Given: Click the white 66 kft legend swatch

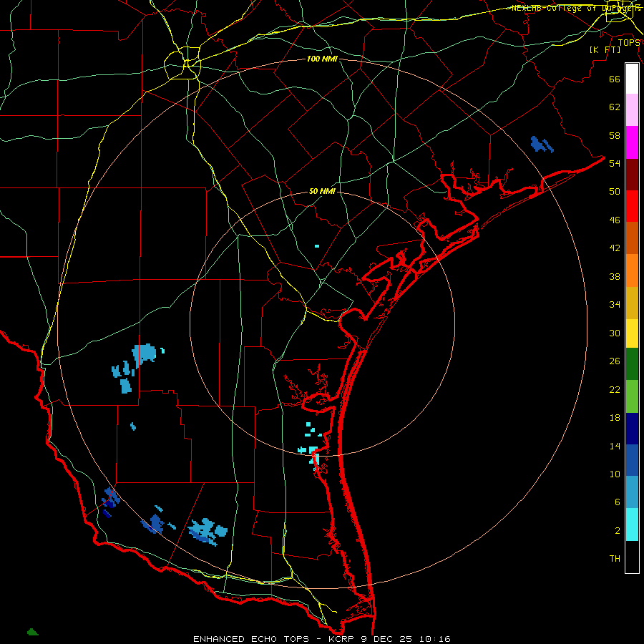Looking at the screenshot, I should point(632,79).
